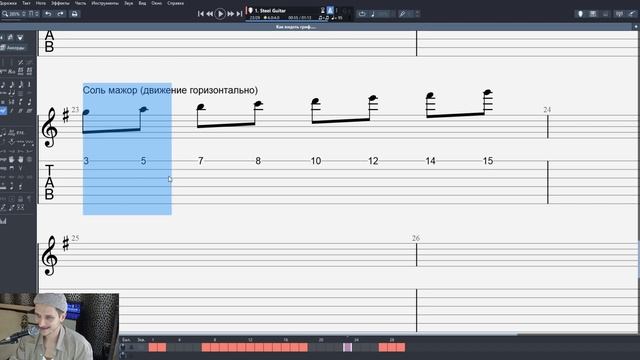
Task: Click tab fret number 14
Action: coord(430,161)
